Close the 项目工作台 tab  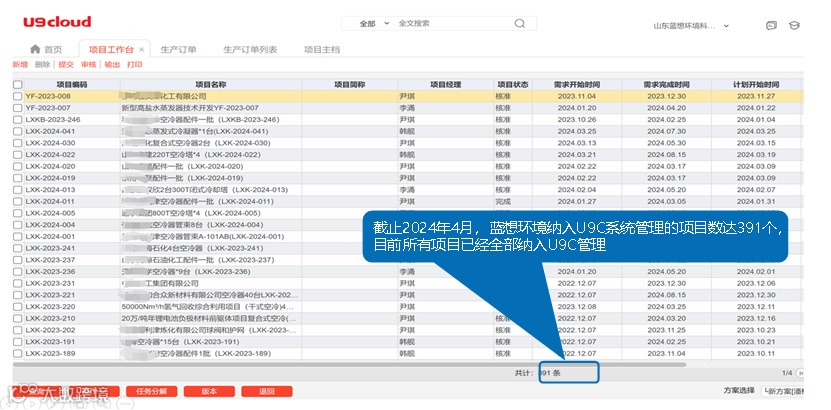pos(142,50)
